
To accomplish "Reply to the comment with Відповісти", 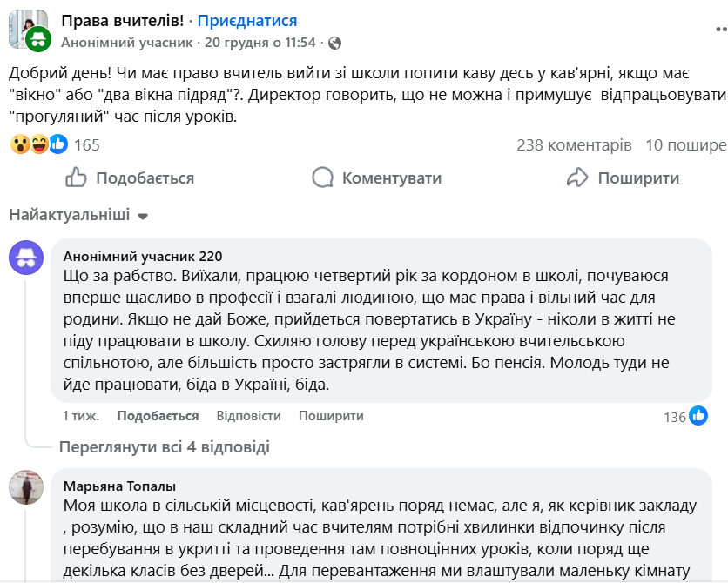I will (248, 416).
